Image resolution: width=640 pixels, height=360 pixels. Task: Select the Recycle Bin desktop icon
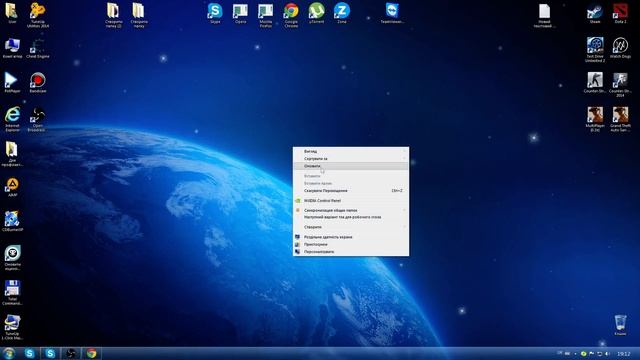tap(620, 325)
